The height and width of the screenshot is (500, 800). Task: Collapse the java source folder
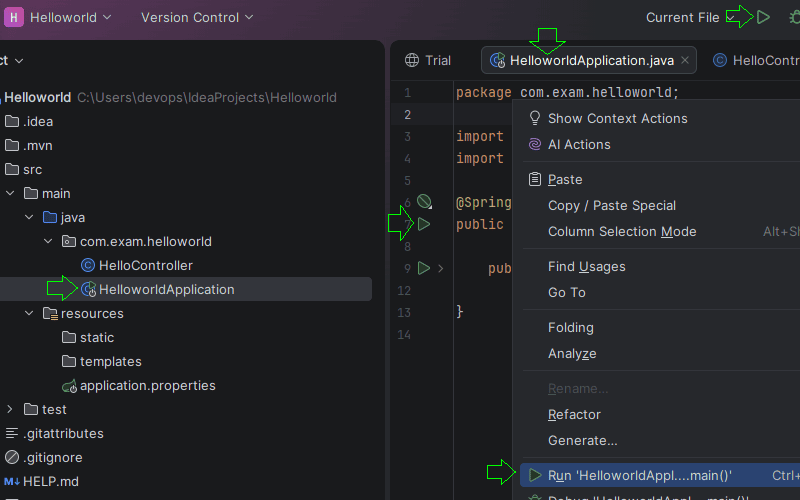pos(29,217)
